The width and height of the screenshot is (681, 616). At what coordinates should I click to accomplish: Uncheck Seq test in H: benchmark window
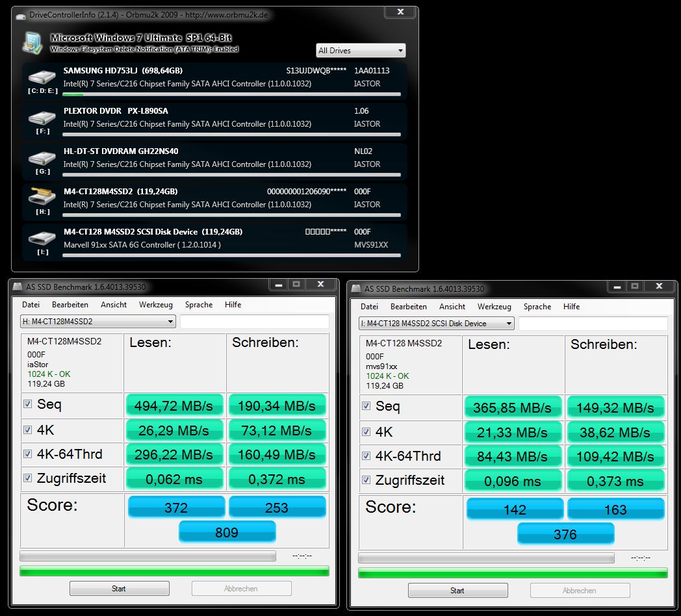(x=28, y=404)
